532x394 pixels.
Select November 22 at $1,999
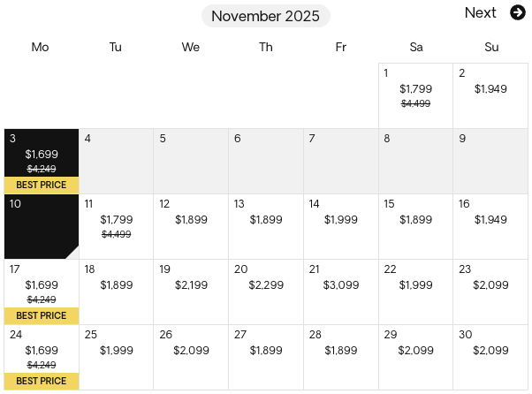pos(415,292)
